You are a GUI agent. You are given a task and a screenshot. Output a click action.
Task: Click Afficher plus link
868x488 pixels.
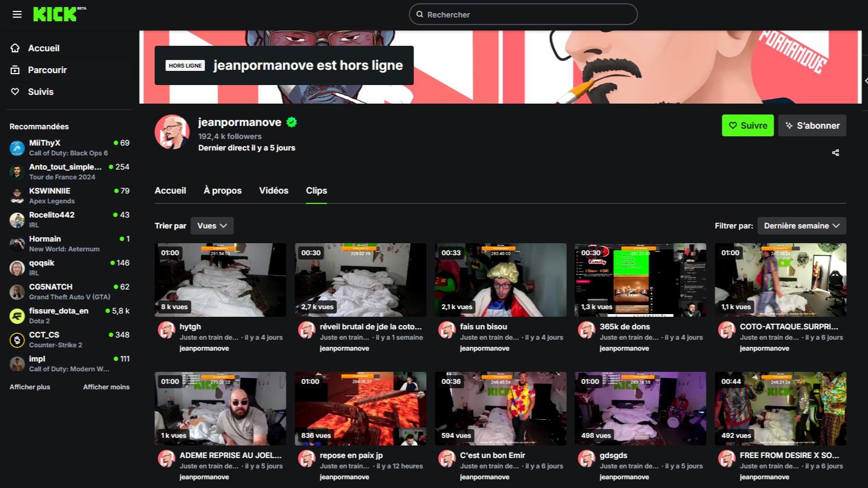pyautogui.click(x=30, y=387)
